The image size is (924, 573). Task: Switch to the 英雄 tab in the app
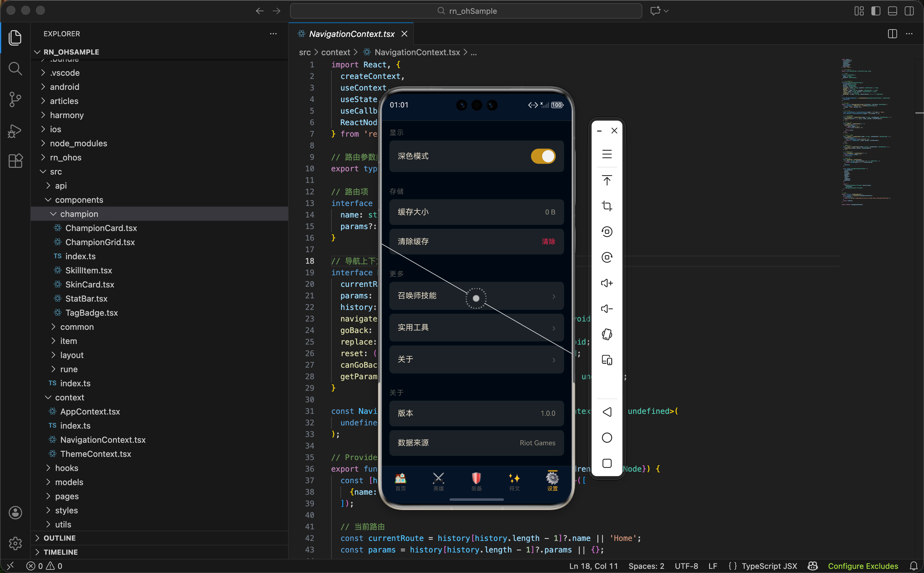click(x=438, y=482)
